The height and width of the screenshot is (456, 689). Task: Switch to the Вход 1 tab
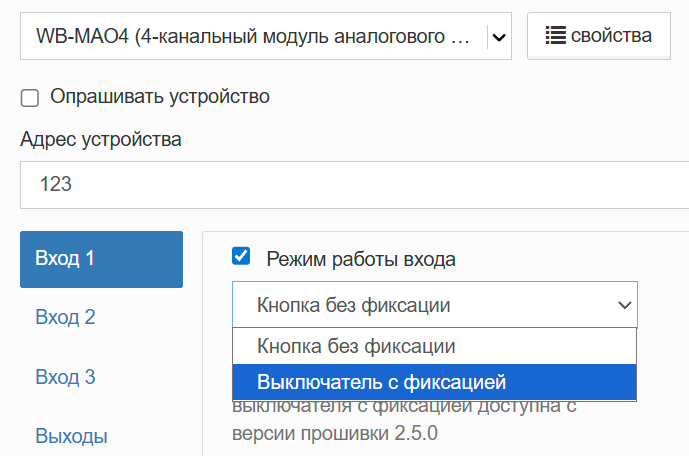[x=102, y=259]
